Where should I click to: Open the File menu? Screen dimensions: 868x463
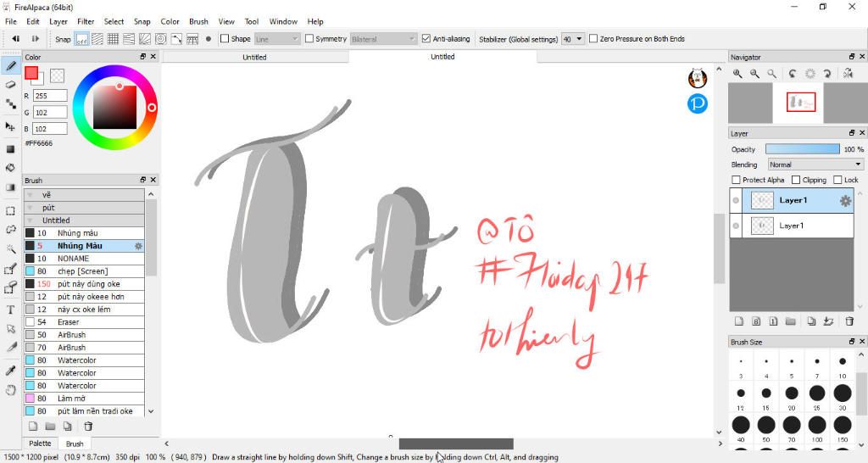10,21
